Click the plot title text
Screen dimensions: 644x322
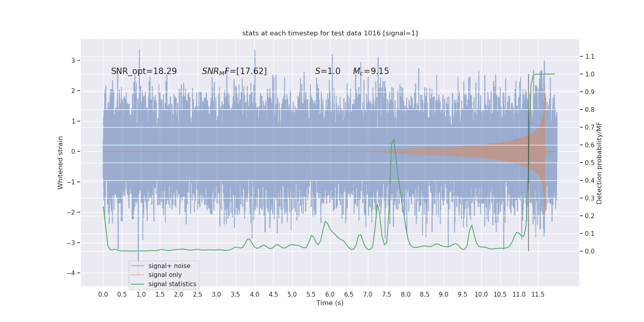pos(330,33)
